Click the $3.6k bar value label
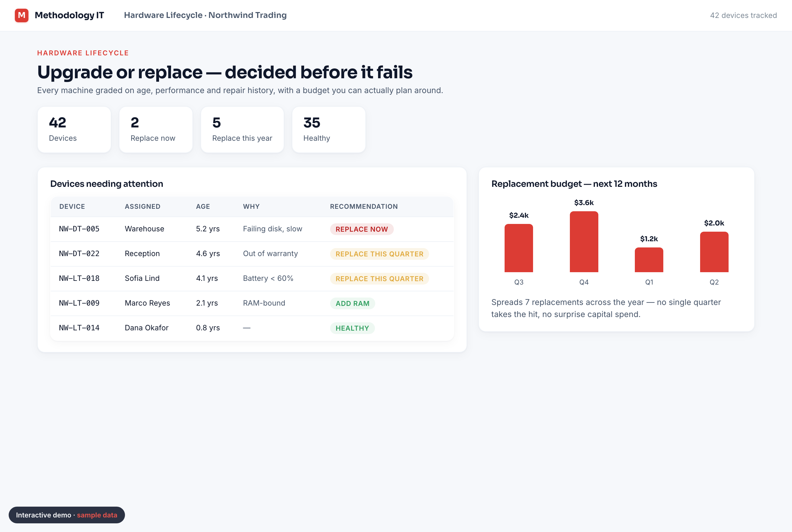Screen dimensions: 792x532 584,203
